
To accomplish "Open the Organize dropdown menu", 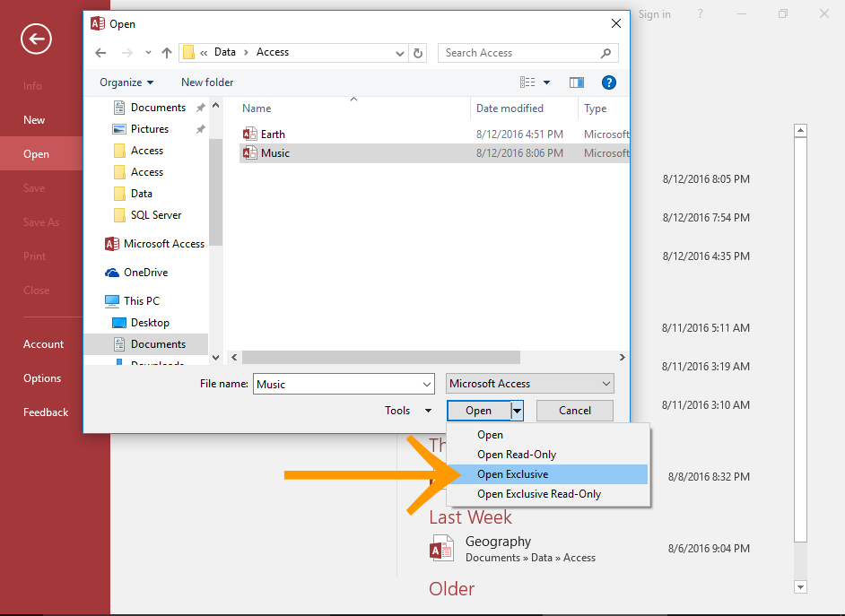I will click(x=126, y=82).
